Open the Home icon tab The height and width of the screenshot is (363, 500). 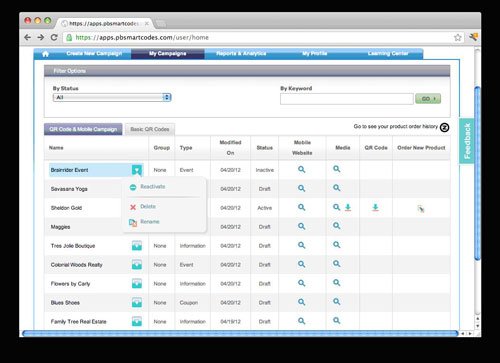click(46, 54)
